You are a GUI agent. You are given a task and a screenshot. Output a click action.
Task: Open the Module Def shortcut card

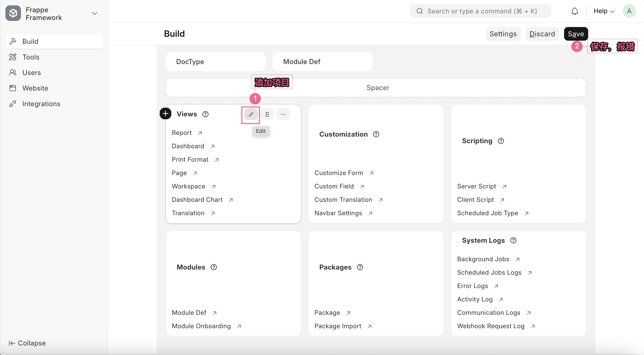(322, 62)
